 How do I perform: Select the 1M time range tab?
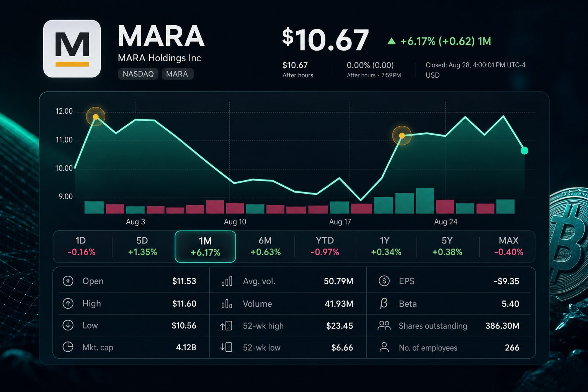pos(205,247)
